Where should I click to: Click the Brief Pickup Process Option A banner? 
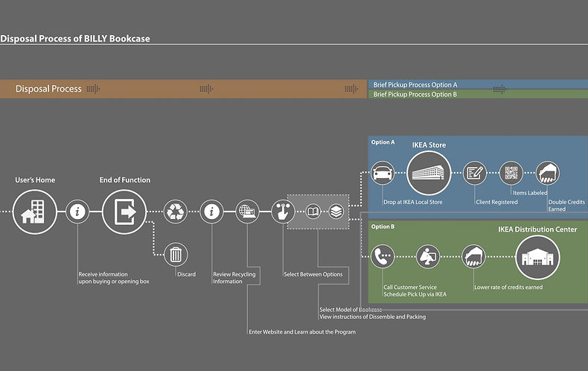click(x=477, y=84)
